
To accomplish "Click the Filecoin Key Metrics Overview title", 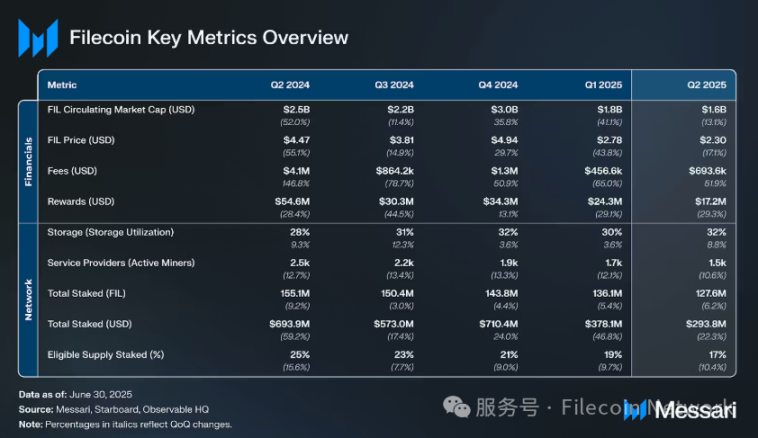I will tap(208, 38).
